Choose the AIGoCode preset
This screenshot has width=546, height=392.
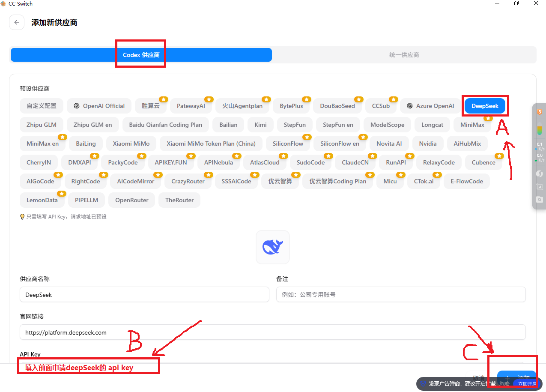coord(40,181)
